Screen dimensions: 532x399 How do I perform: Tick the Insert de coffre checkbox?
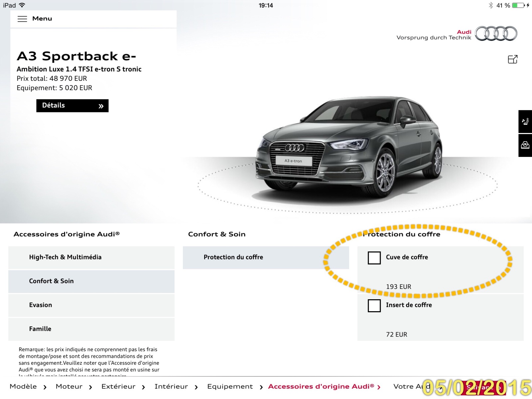pos(374,306)
